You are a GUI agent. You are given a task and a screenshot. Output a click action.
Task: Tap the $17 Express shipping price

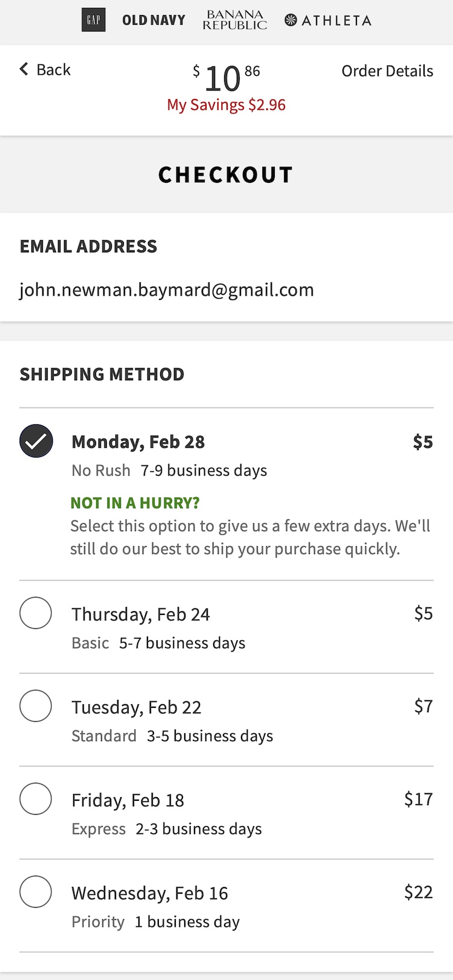419,799
